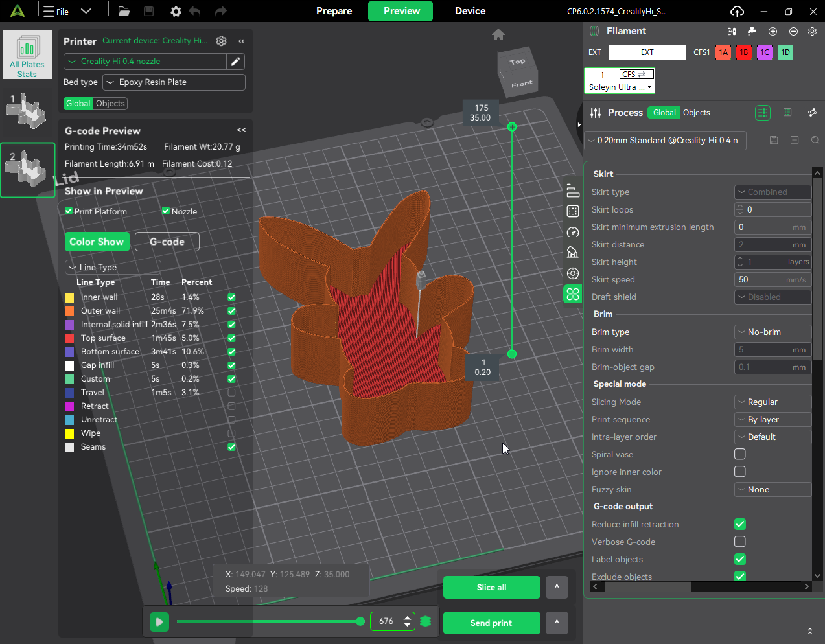Select Objects tab in Printer panel
825x644 pixels.
[110, 104]
